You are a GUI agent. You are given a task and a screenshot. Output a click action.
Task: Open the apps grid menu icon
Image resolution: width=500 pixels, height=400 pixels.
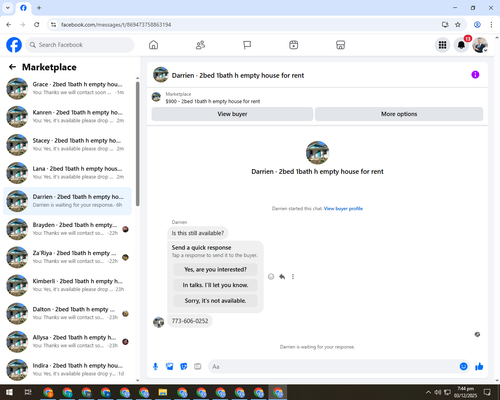pyautogui.click(x=442, y=45)
